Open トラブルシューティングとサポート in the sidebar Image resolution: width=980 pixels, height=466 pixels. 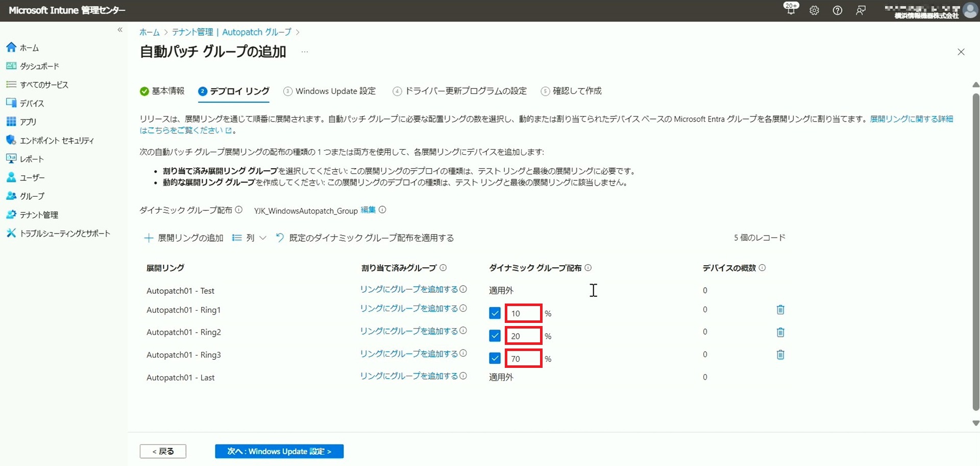pyautogui.click(x=58, y=234)
